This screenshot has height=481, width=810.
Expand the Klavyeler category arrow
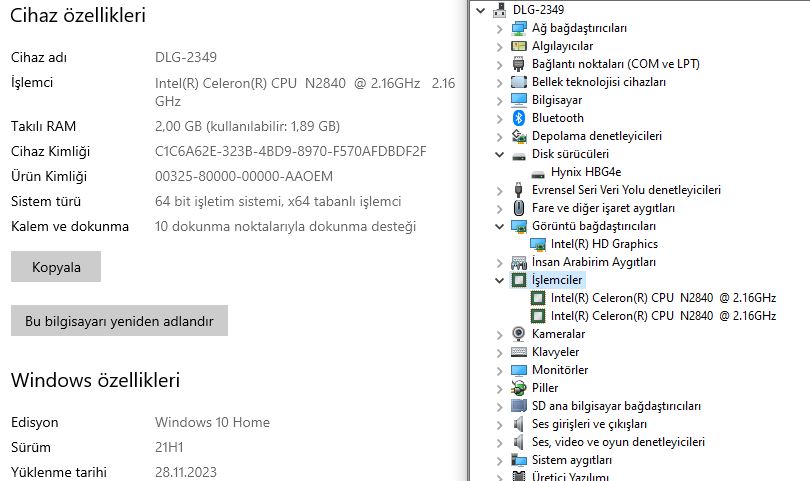pyautogui.click(x=500, y=353)
